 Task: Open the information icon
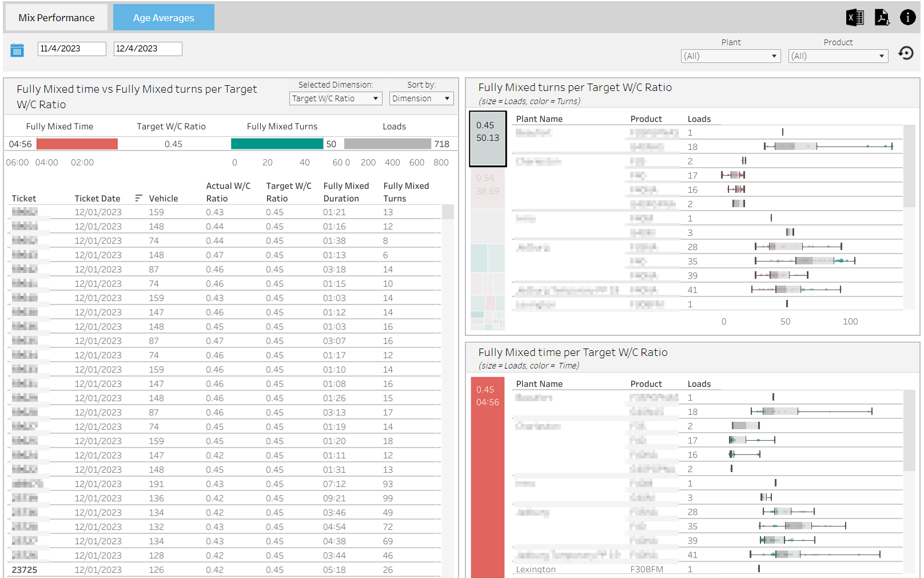(x=907, y=18)
